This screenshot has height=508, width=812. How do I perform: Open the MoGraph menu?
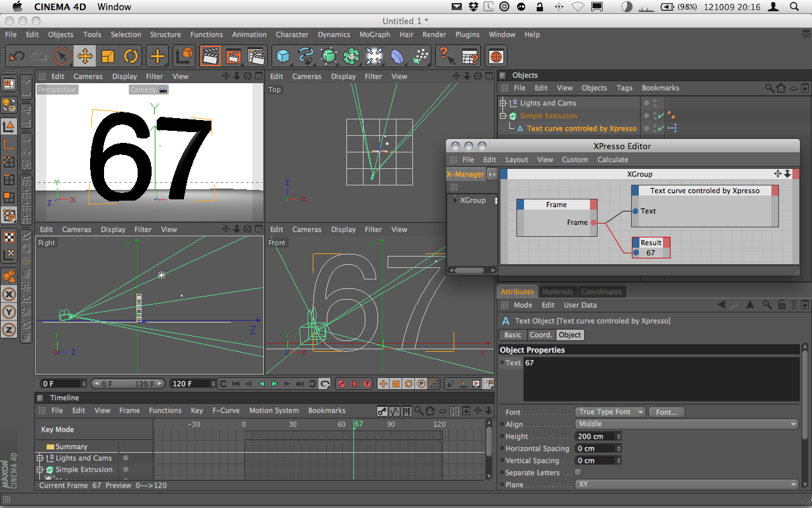[375, 34]
